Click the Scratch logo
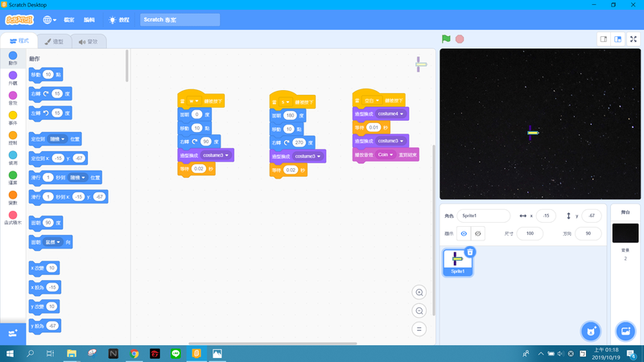Image resolution: width=644 pixels, height=362 pixels. tap(19, 19)
